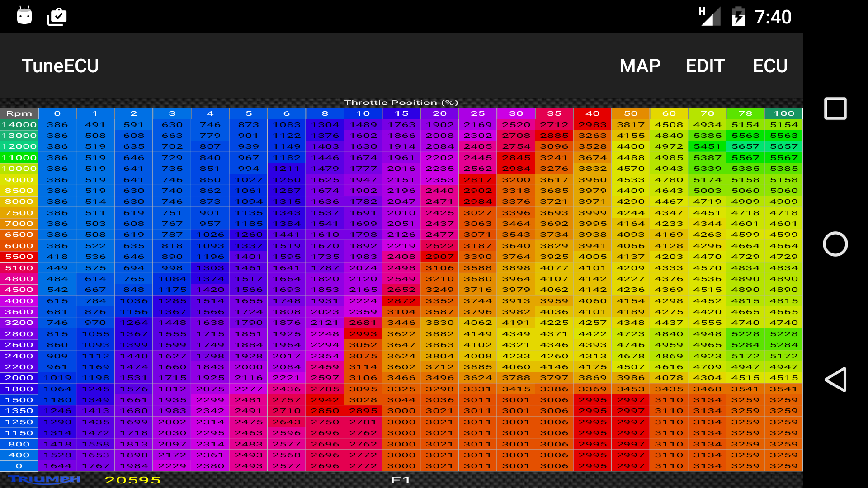The height and width of the screenshot is (488, 868).
Task: Open the MAP menu
Action: click(x=640, y=66)
